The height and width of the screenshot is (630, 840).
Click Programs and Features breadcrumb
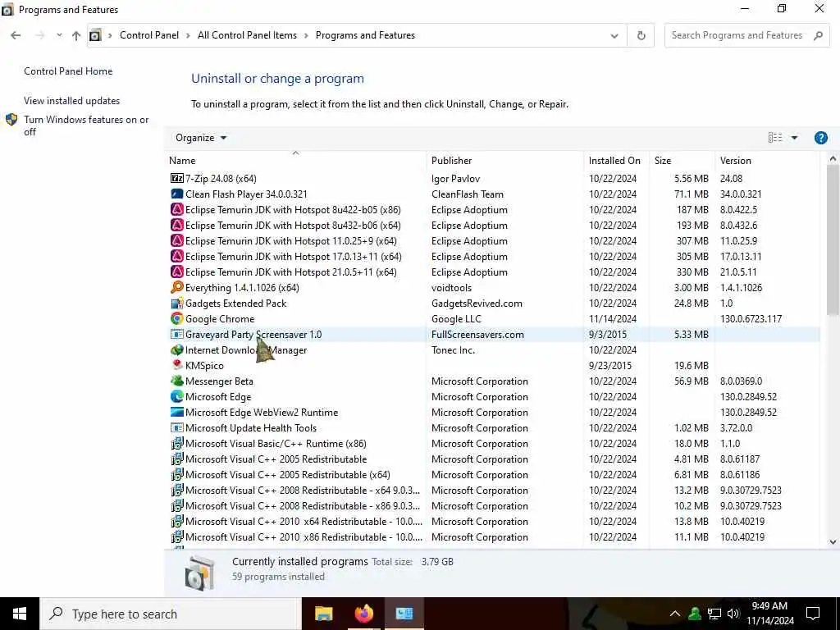tap(365, 35)
